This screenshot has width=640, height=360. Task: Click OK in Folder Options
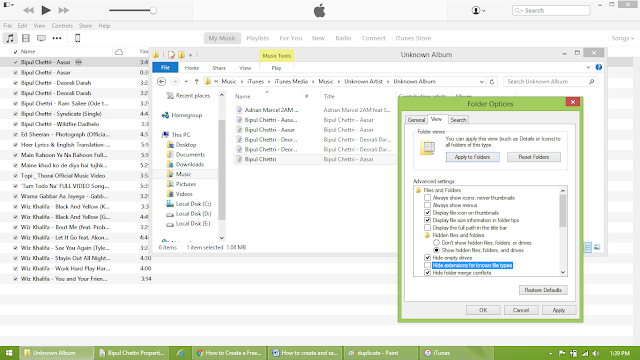[483, 310]
